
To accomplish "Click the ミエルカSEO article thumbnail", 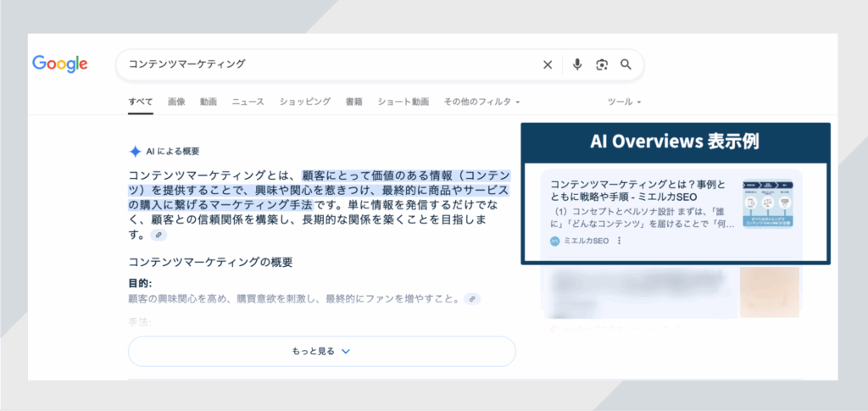I will tap(768, 203).
